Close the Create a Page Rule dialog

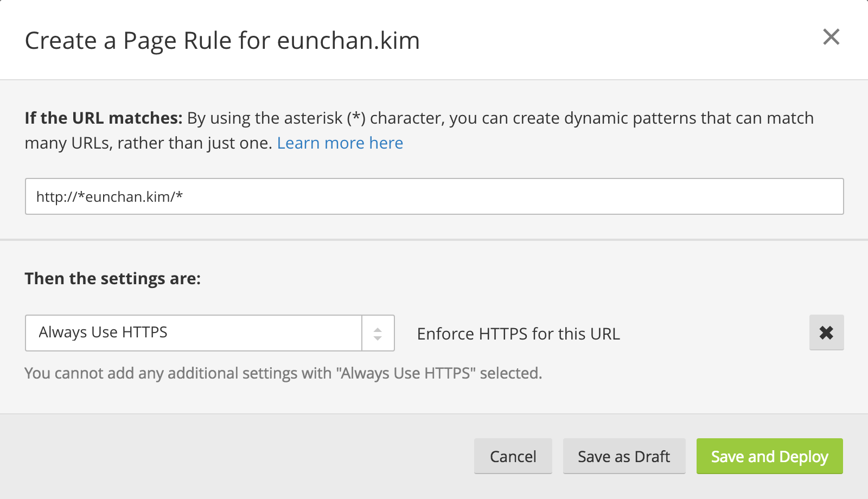(x=831, y=37)
